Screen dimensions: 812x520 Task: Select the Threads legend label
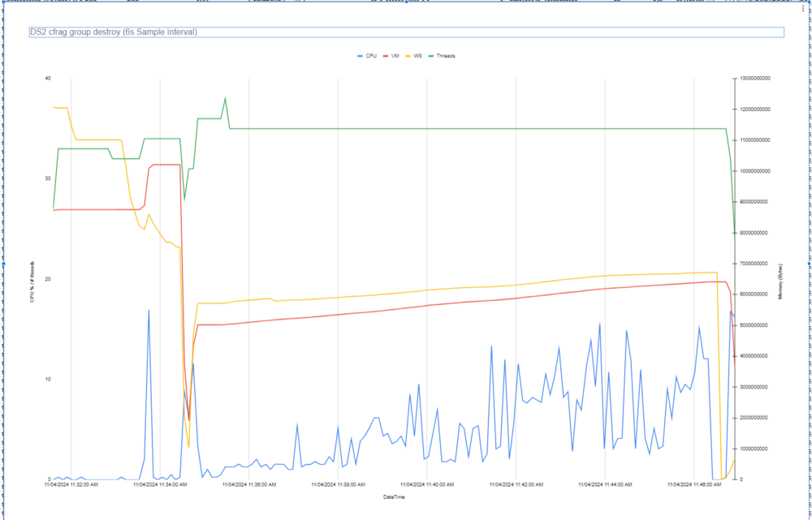(446, 56)
